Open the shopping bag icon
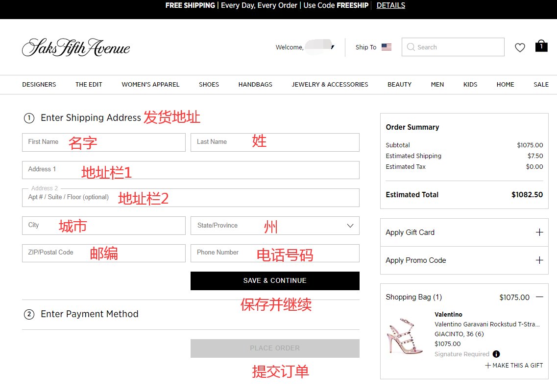 click(541, 46)
